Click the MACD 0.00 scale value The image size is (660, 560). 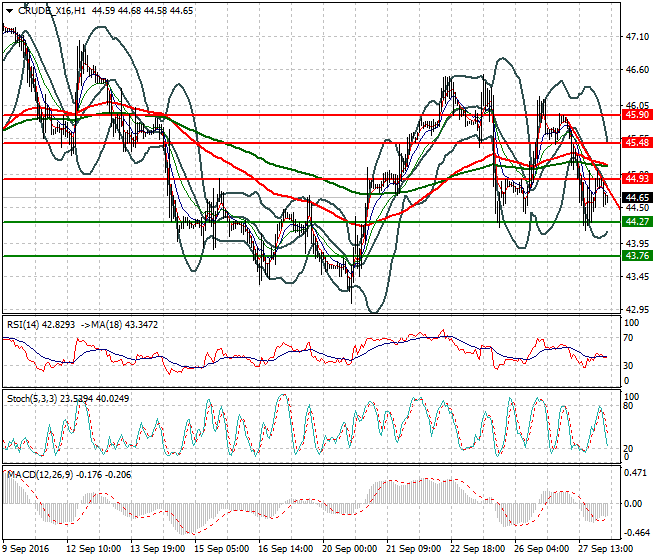(633, 504)
